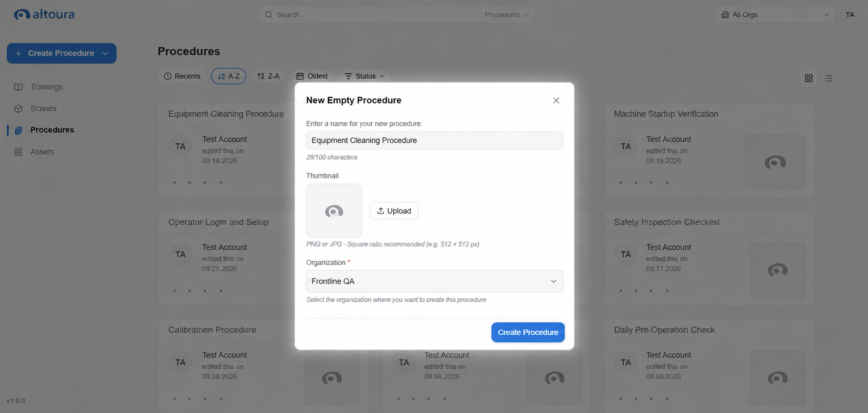Sort procedures A-Z
The width and height of the screenshot is (868, 413).
pos(229,76)
